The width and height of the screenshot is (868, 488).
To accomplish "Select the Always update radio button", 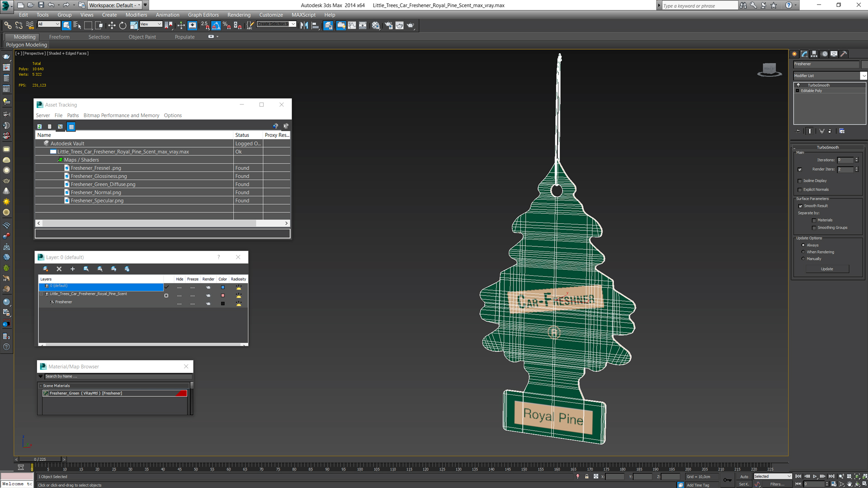I will (x=803, y=245).
